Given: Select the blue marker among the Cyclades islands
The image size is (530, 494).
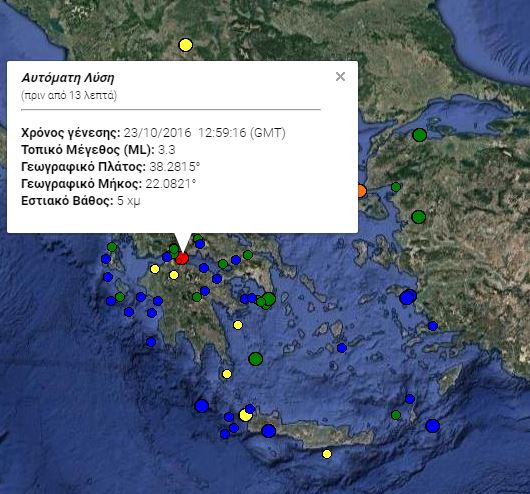Looking at the screenshot, I should 342,348.
